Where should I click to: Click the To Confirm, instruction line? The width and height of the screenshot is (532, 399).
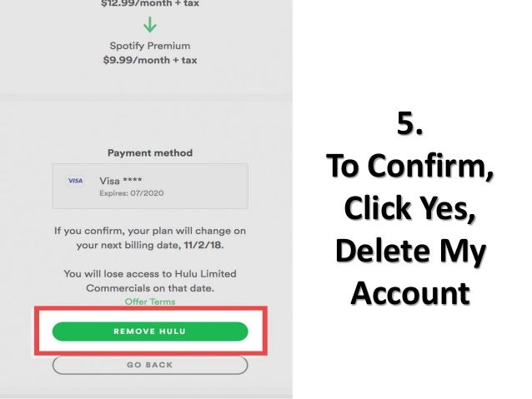tap(410, 166)
